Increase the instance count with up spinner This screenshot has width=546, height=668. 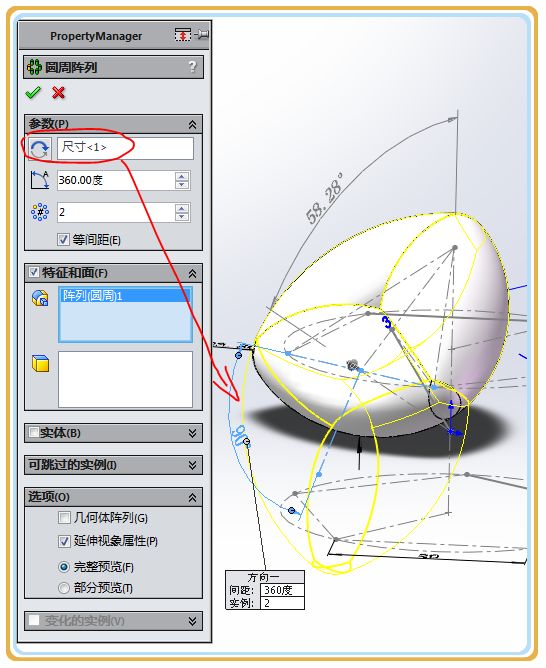182,208
